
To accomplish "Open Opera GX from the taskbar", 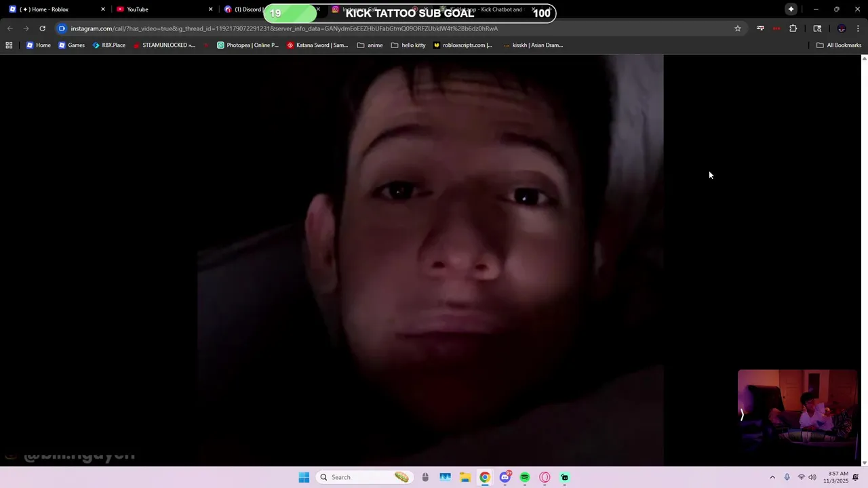I will (545, 477).
